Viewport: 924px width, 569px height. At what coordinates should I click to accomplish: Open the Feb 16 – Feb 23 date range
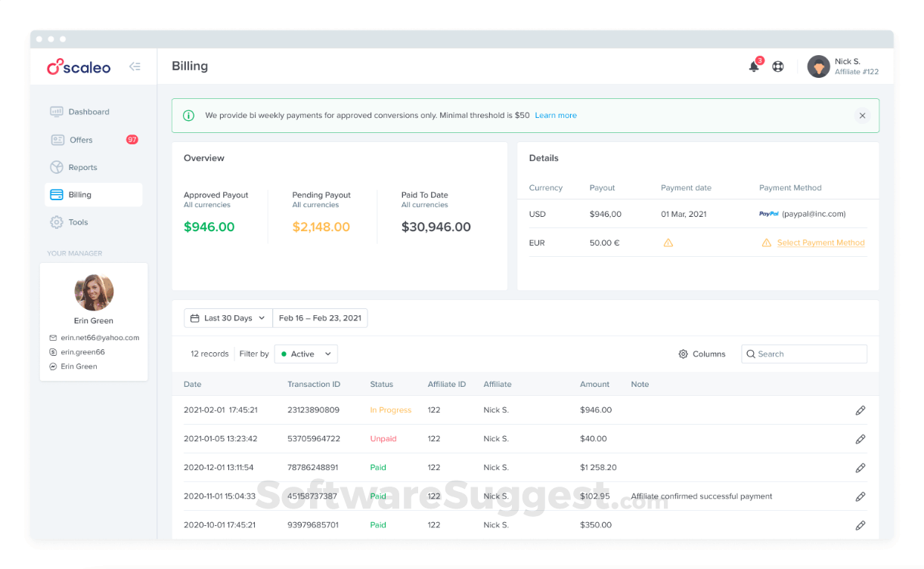coord(320,318)
